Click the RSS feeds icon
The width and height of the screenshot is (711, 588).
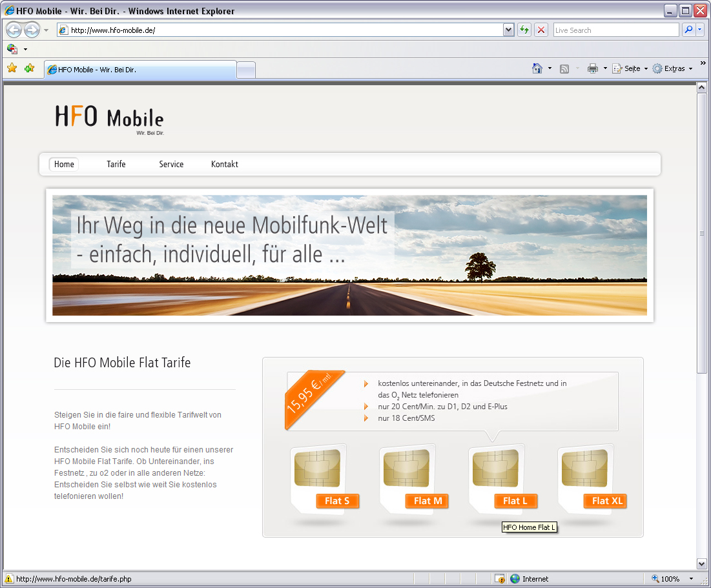click(x=564, y=69)
